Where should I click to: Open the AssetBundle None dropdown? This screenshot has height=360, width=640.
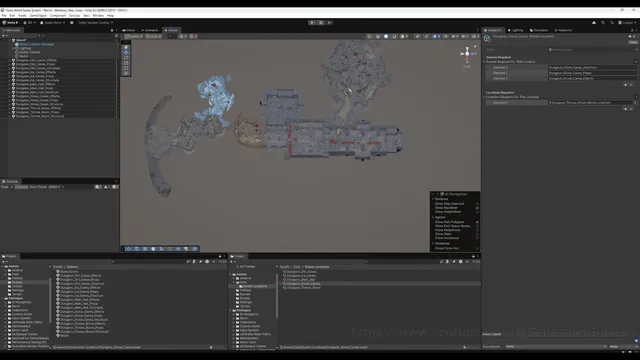[556, 347]
